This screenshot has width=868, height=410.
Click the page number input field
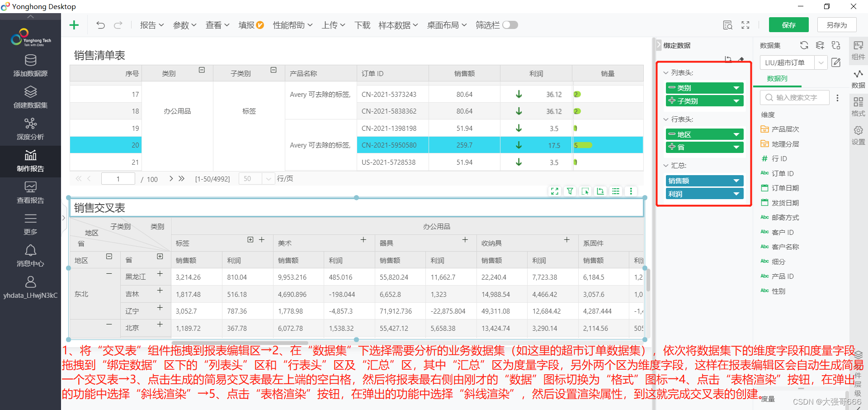[x=118, y=179]
